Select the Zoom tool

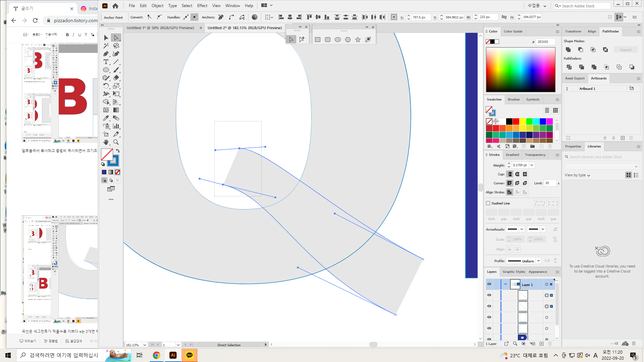pyautogui.click(x=116, y=142)
